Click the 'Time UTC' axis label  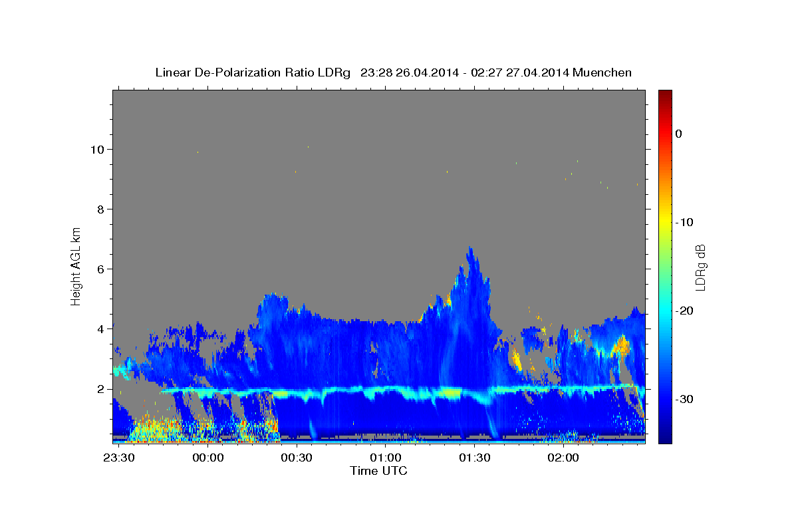click(x=378, y=471)
